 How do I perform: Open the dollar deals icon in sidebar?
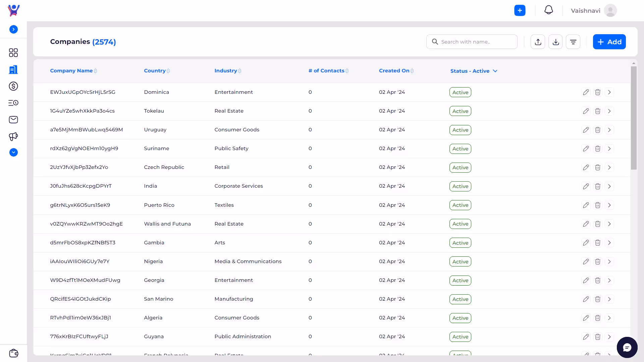[x=13, y=86]
